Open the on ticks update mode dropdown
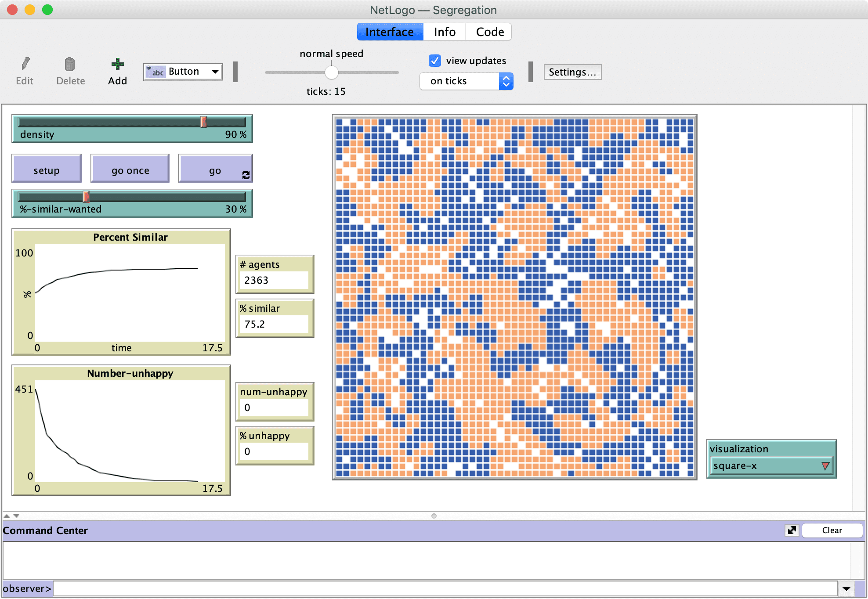 pyautogui.click(x=466, y=81)
